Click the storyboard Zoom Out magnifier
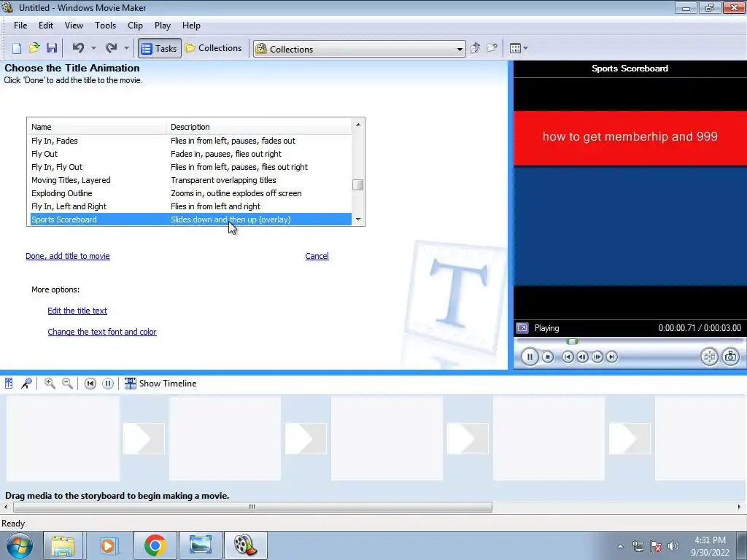The width and height of the screenshot is (747, 560). [x=67, y=384]
